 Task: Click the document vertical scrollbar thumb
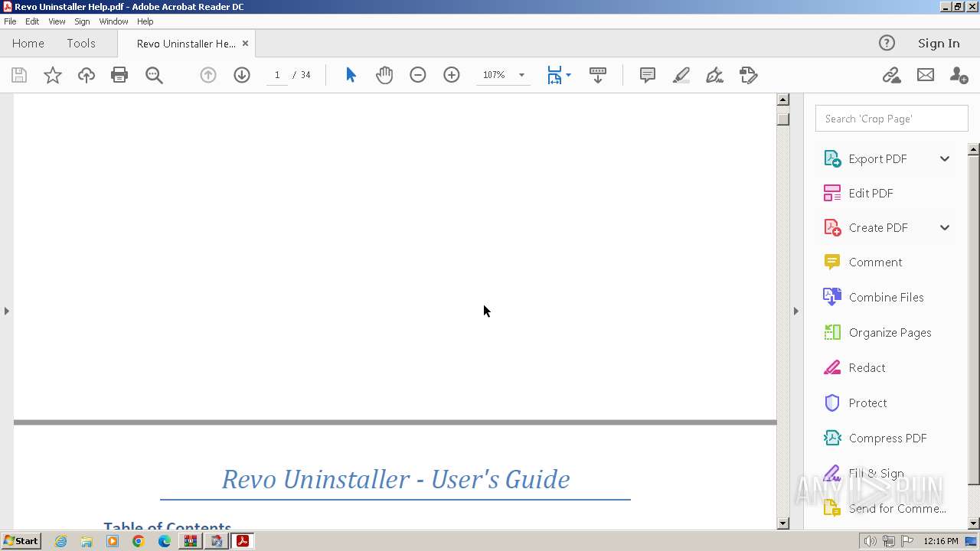tap(782, 119)
